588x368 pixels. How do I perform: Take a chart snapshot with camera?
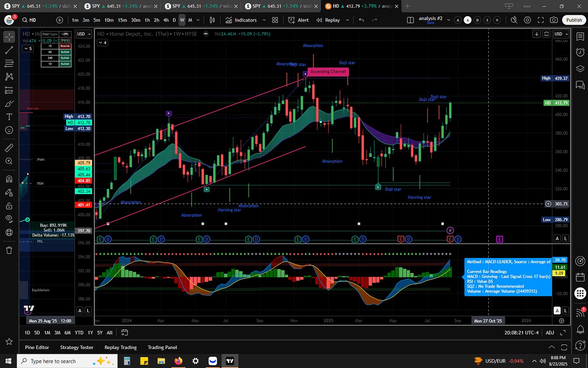click(554, 20)
